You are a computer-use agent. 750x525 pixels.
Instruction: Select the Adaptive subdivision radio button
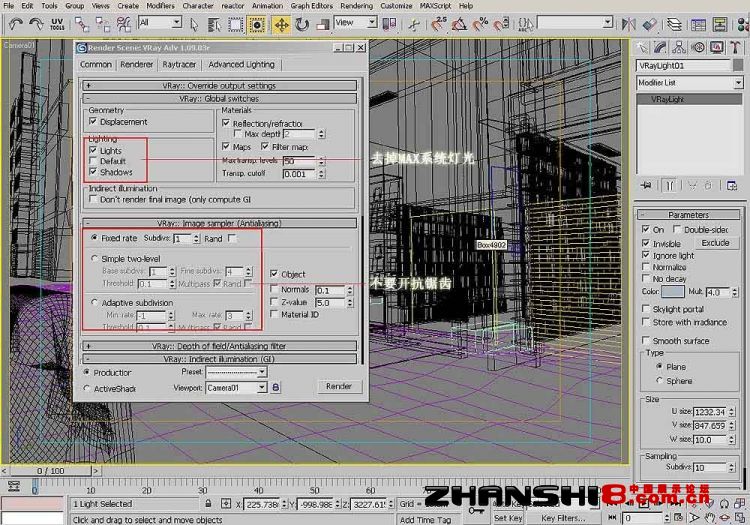[x=94, y=303]
